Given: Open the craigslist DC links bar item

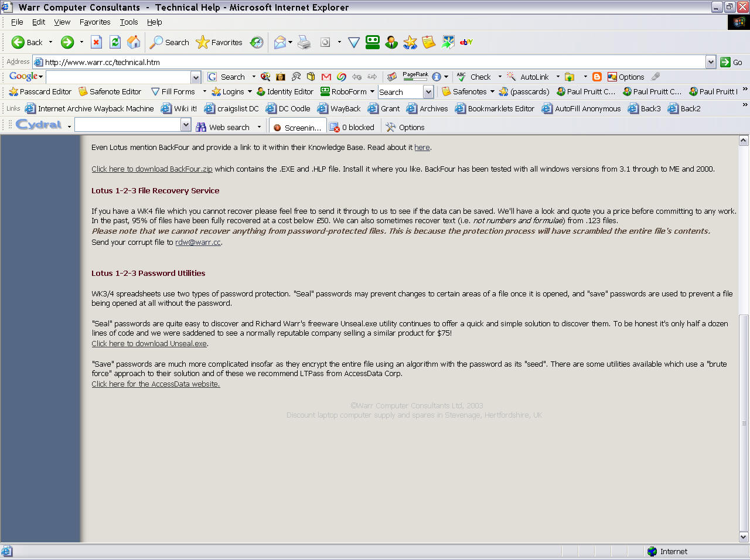Looking at the screenshot, I should (231, 108).
